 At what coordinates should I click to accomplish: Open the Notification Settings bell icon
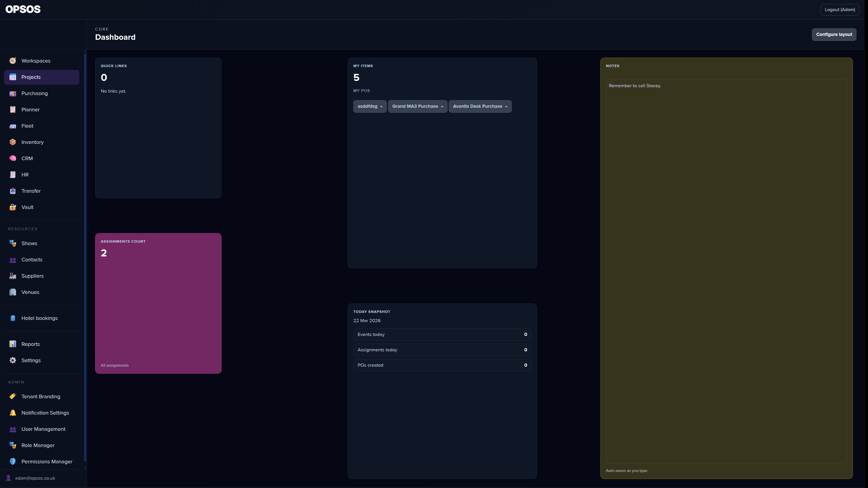coord(12,413)
